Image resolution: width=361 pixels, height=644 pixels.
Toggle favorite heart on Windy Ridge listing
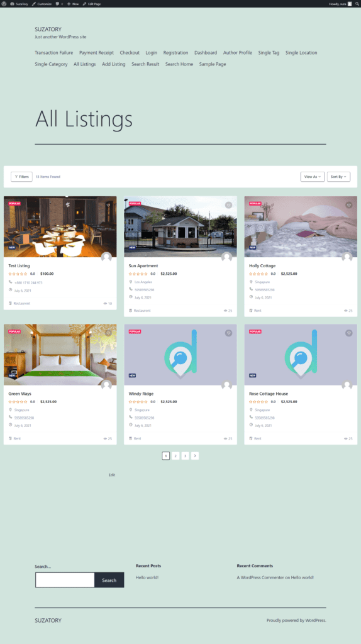click(228, 333)
